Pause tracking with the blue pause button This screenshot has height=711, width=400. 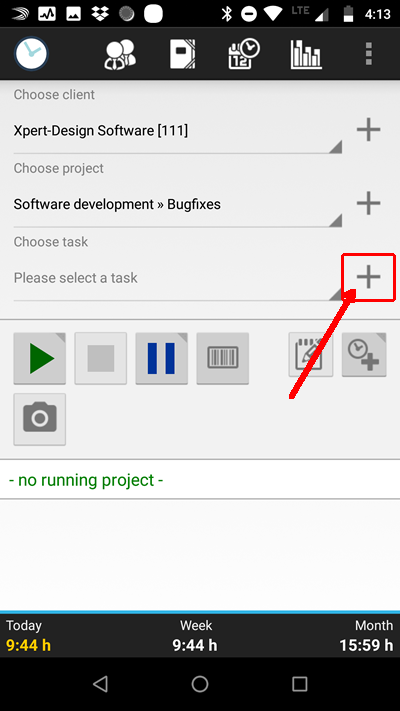(161, 358)
